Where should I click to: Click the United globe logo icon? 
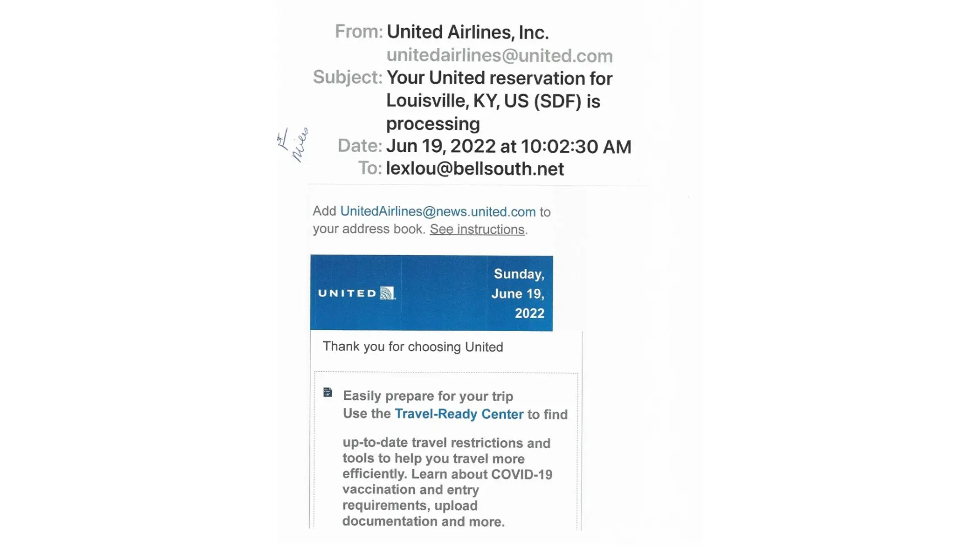pos(387,293)
